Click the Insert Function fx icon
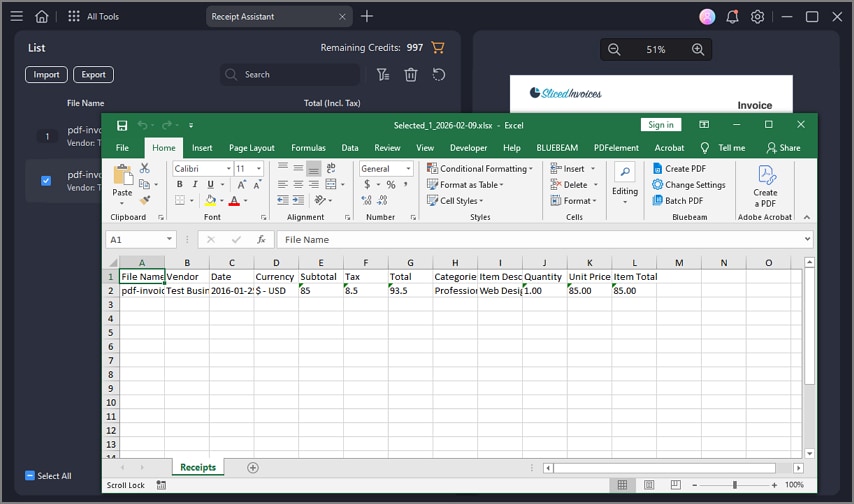 click(x=261, y=239)
